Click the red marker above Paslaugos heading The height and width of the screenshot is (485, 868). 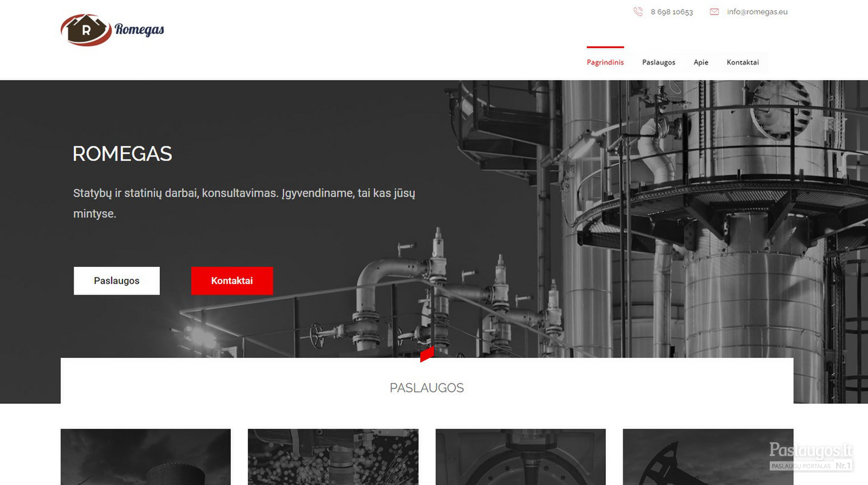click(427, 354)
